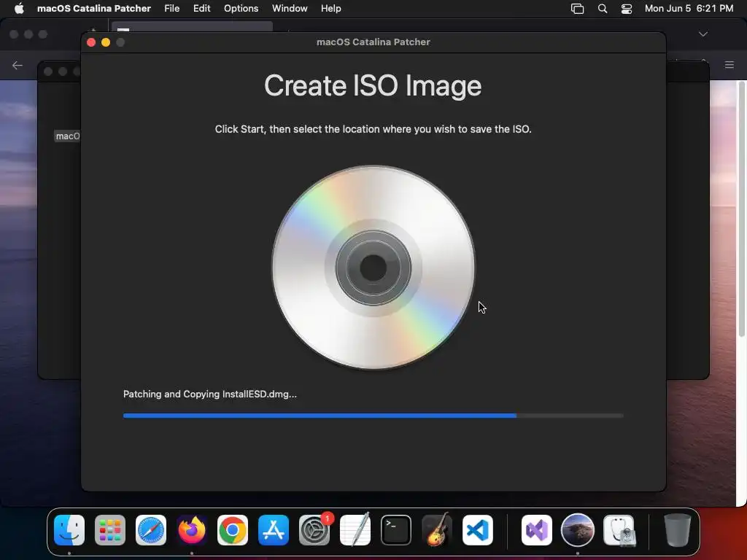
Task: Launch Firefox from the Dock
Action: click(x=192, y=530)
